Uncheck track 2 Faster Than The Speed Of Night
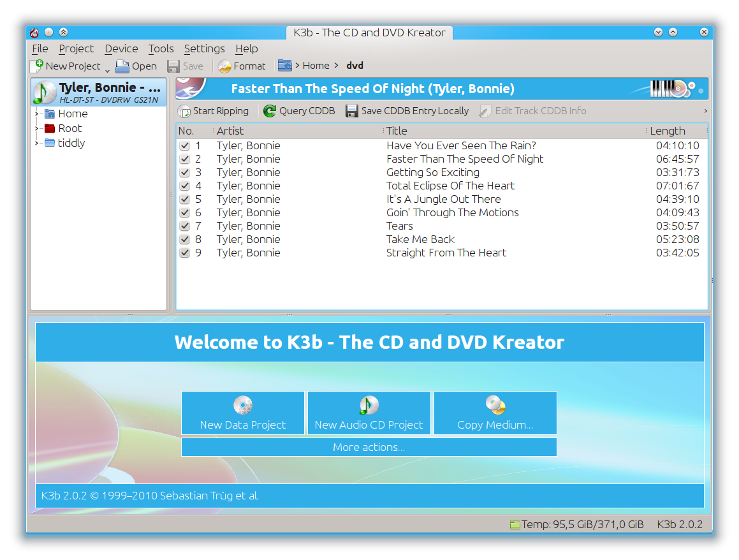Viewport: 739px width, 560px height. click(x=185, y=159)
